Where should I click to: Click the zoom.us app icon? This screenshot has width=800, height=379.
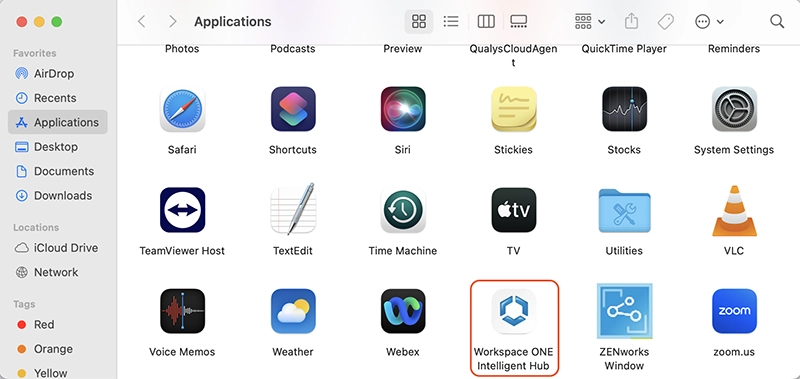[x=734, y=311]
